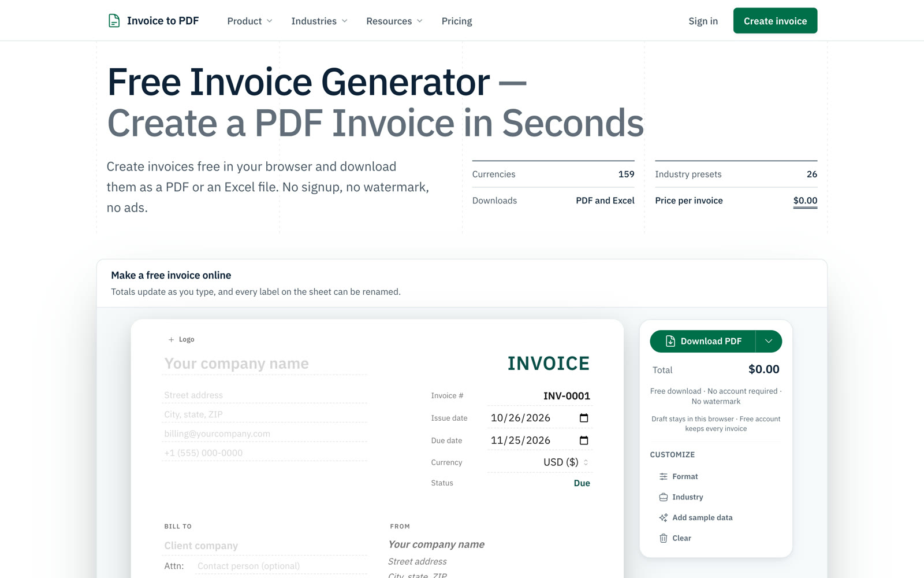The image size is (924, 578).
Task: Open calendar picker for Issue date
Action: [584, 418]
